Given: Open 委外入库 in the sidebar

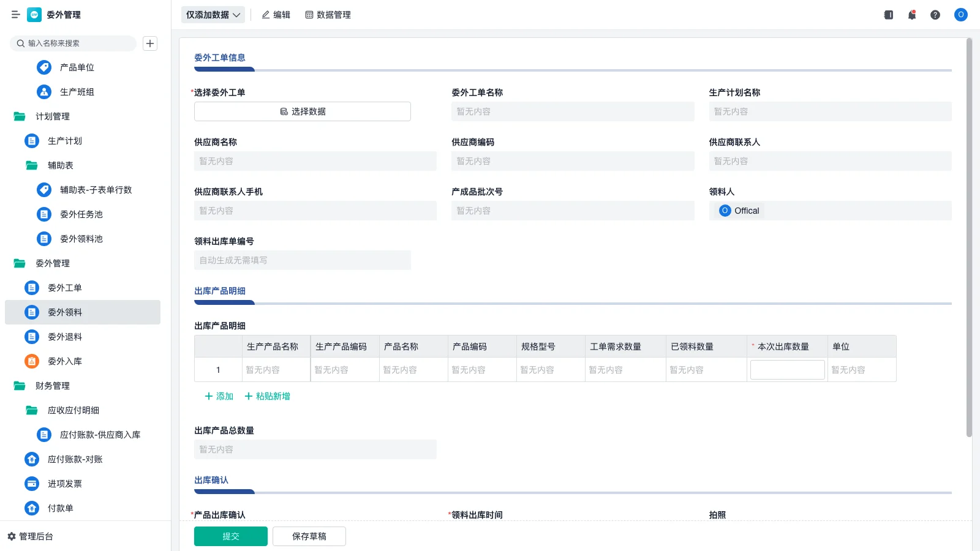Looking at the screenshot, I should click(x=64, y=361).
